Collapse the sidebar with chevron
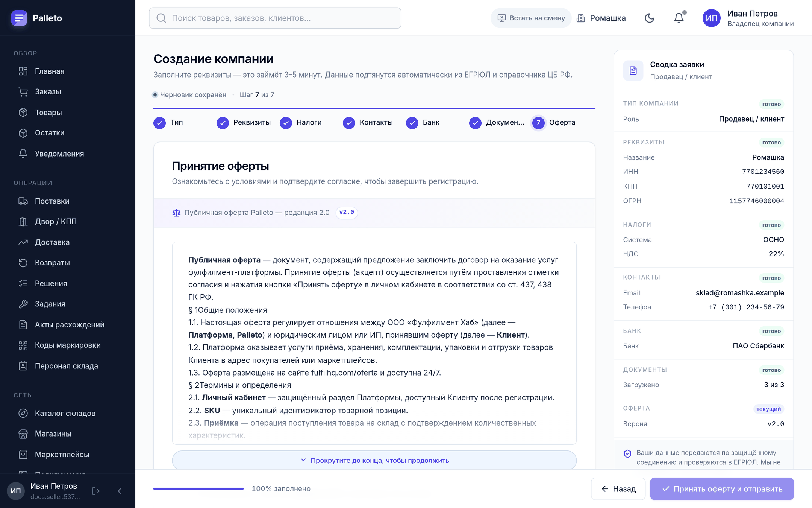This screenshot has height=508, width=812. click(x=120, y=491)
